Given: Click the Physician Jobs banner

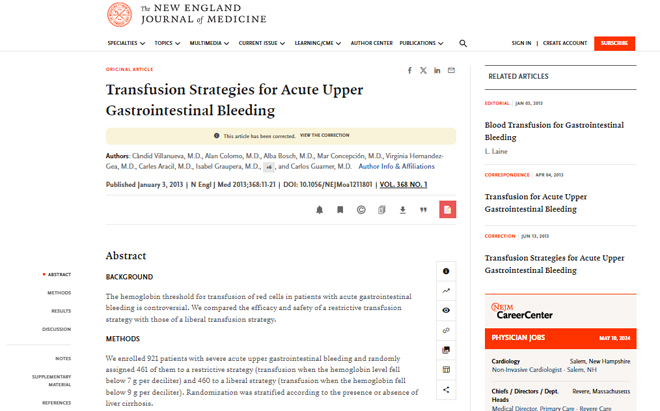Looking at the screenshot, I should [x=561, y=338].
